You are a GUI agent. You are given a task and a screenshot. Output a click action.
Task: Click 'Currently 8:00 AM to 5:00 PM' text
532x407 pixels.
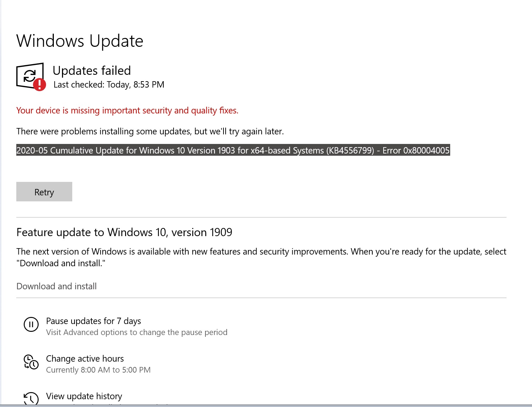[98, 370]
